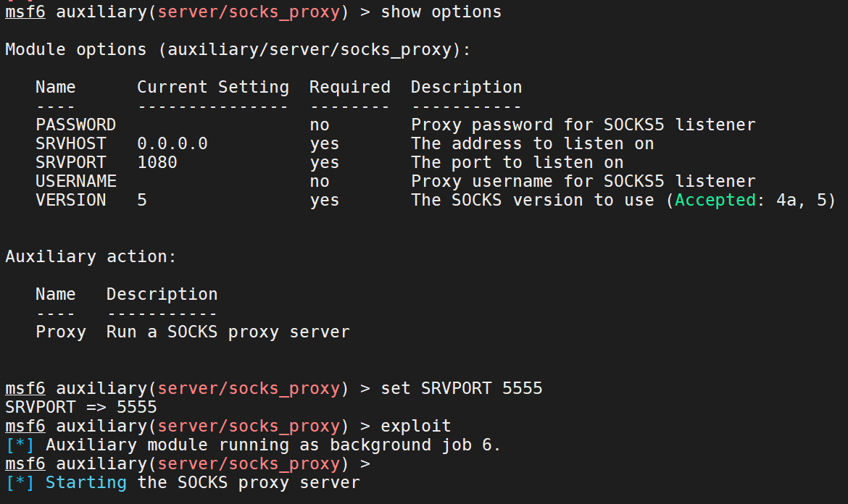Click the 'Proxy' action name

click(61, 332)
